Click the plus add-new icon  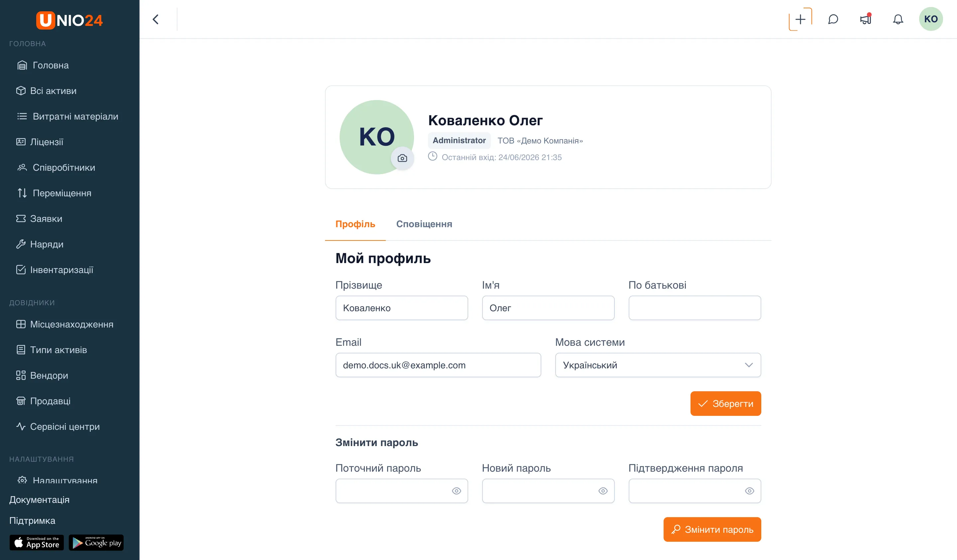800,19
